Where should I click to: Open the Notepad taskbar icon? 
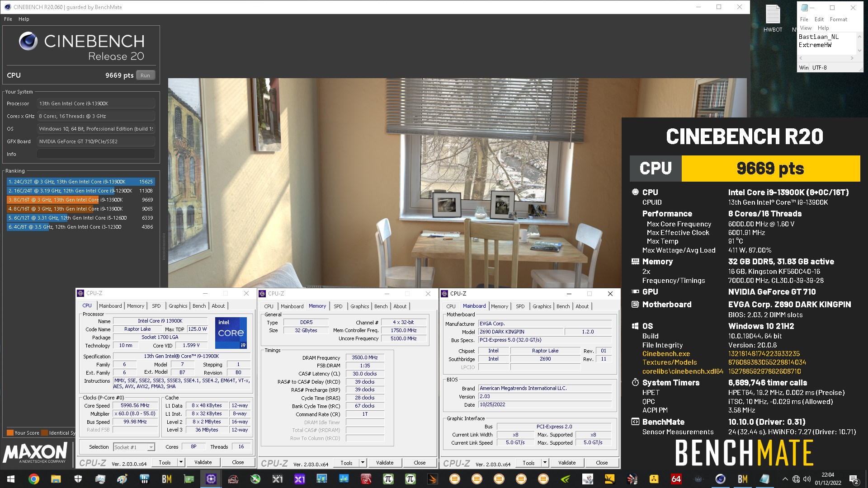coord(764,479)
